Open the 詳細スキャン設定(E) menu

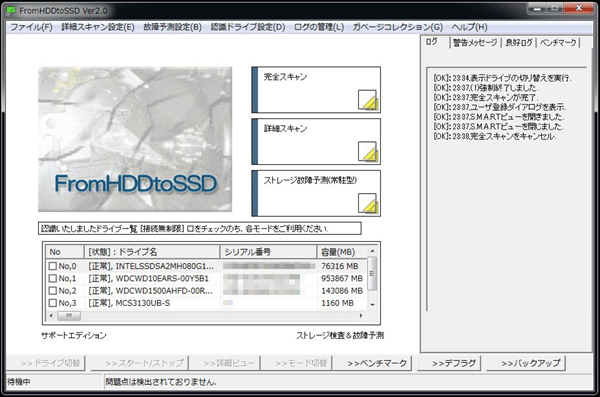[98, 27]
